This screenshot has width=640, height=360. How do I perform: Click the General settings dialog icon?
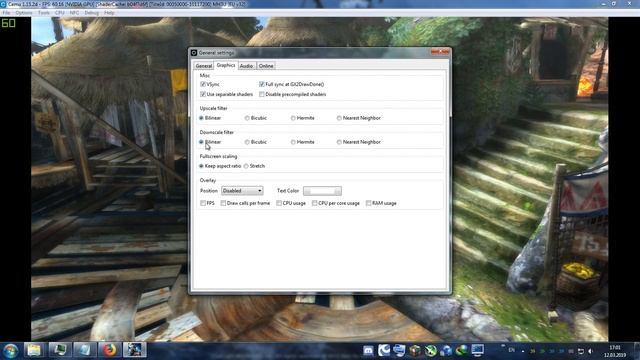click(194, 53)
